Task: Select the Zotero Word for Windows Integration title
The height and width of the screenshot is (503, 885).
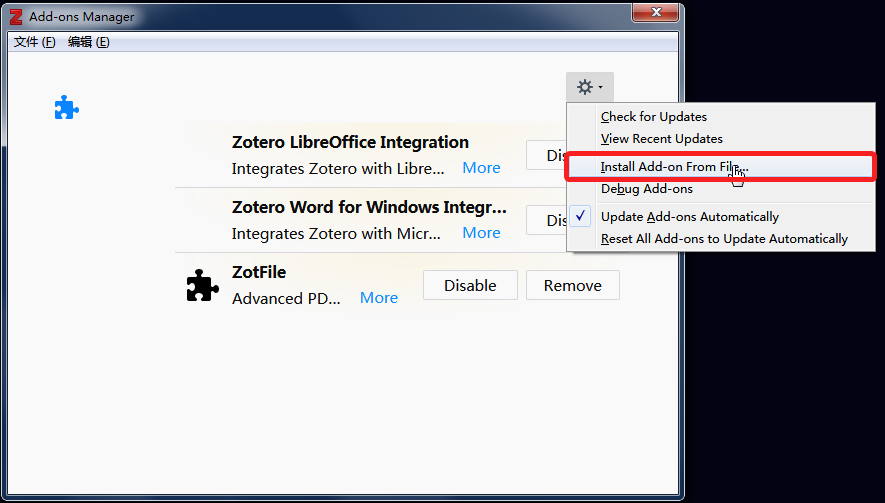Action: point(369,208)
